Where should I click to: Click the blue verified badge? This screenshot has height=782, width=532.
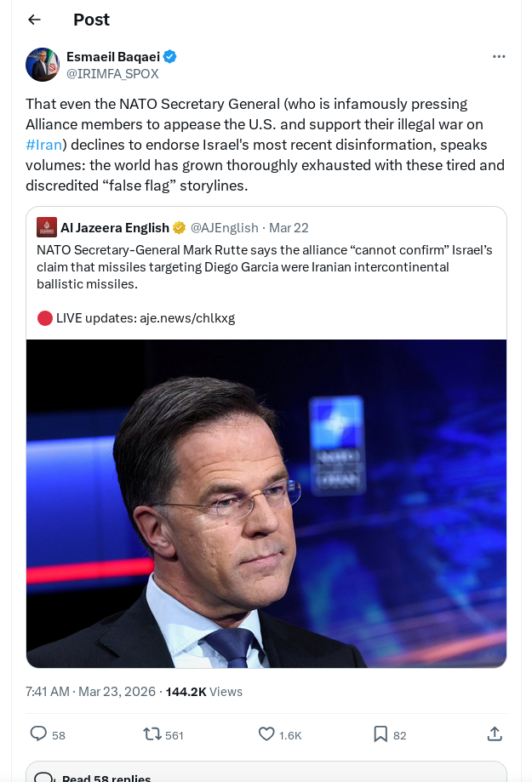tap(170, 57)
